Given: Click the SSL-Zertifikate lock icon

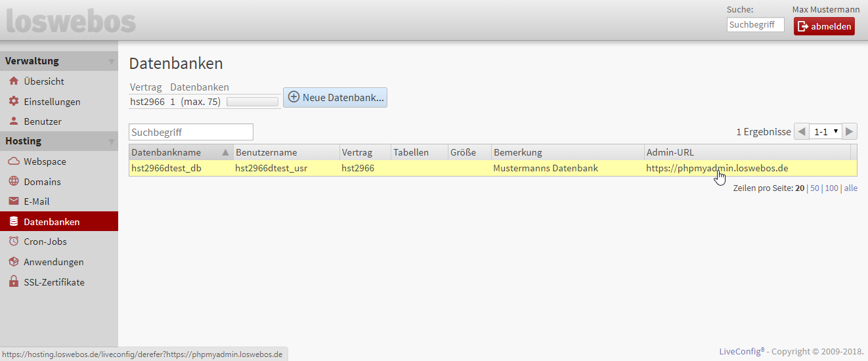Looking at the screenshot, I should (x=13, y=282).
